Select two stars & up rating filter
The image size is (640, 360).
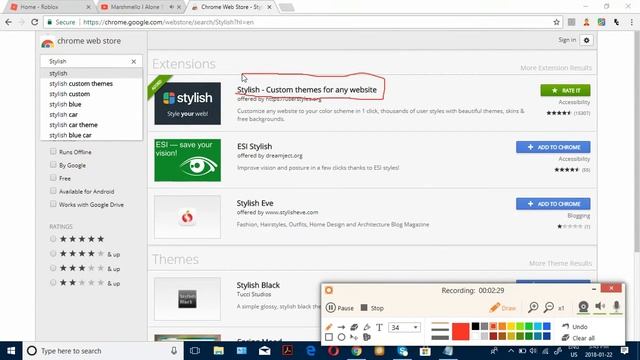[x=53, y=282]
